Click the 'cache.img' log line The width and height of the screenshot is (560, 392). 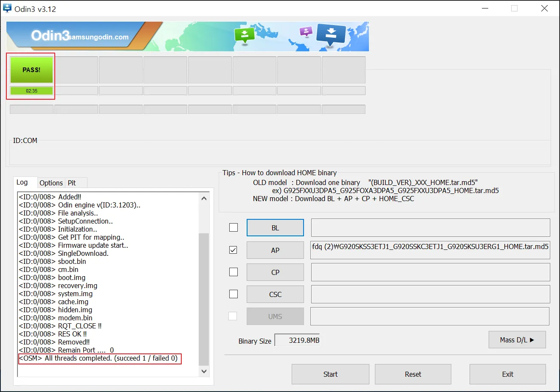tap(53, 302)
